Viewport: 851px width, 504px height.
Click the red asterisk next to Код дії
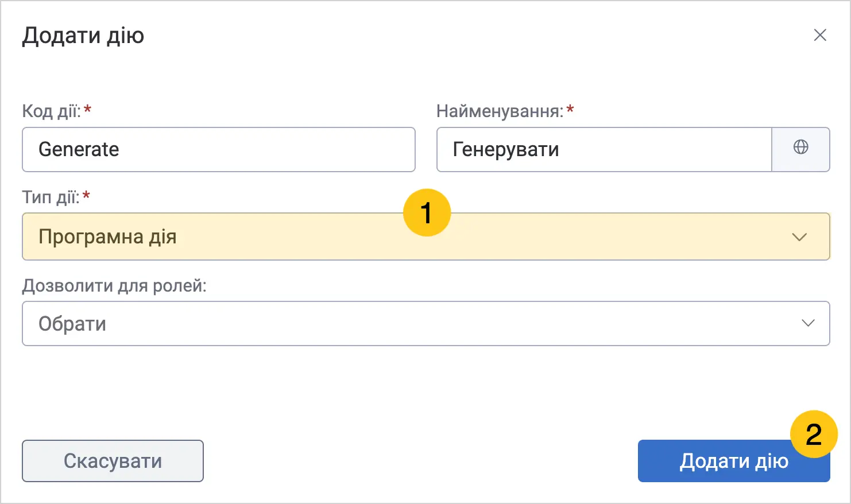point(88,108)
